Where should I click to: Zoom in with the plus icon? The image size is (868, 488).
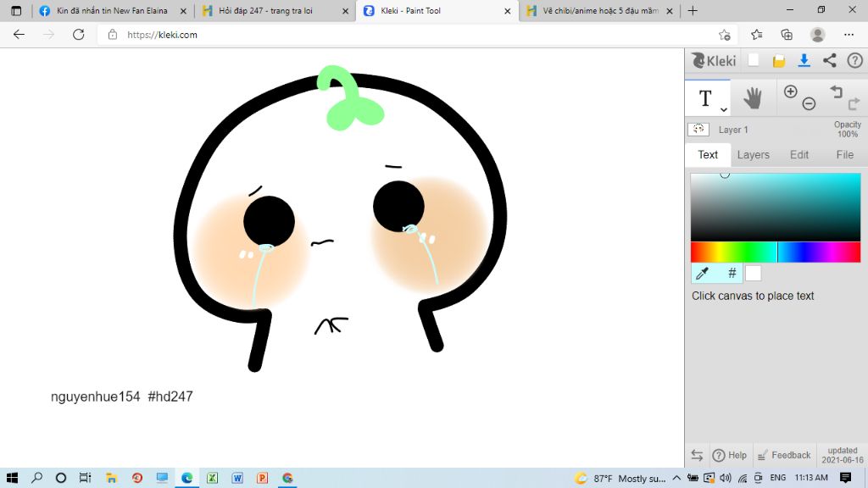[791, 91]
